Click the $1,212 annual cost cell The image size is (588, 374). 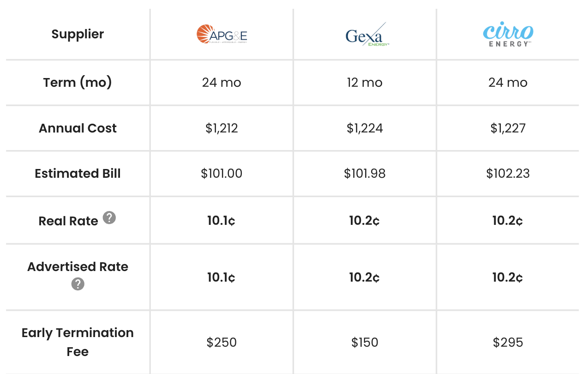[222, 128]
